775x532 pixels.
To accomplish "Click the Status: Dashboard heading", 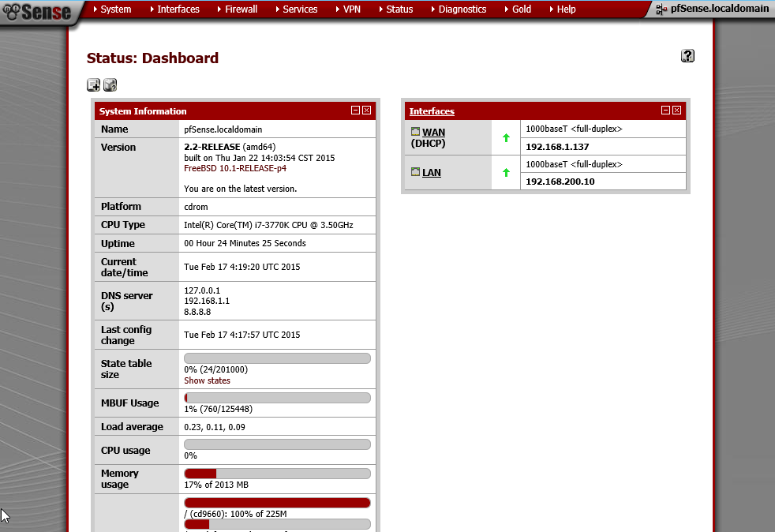I will pos(152,58).
